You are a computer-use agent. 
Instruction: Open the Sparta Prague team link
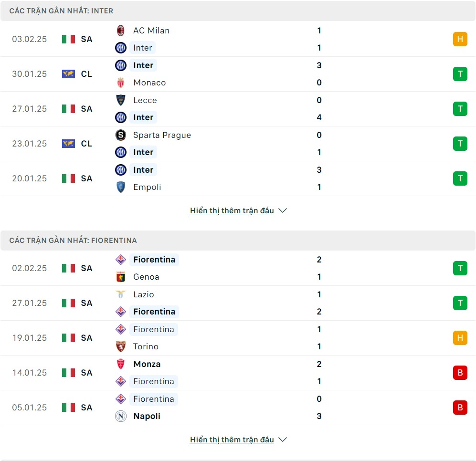(x=162, y=135)
